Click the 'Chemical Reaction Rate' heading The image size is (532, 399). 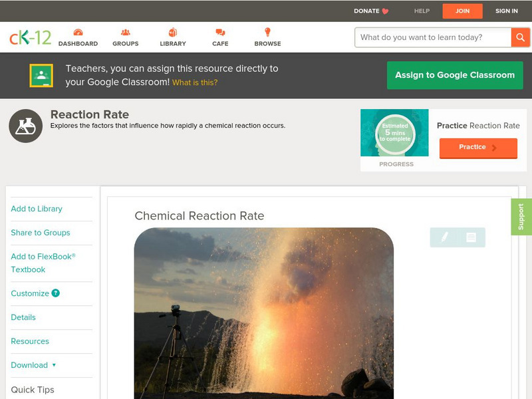tap(199, 215)
